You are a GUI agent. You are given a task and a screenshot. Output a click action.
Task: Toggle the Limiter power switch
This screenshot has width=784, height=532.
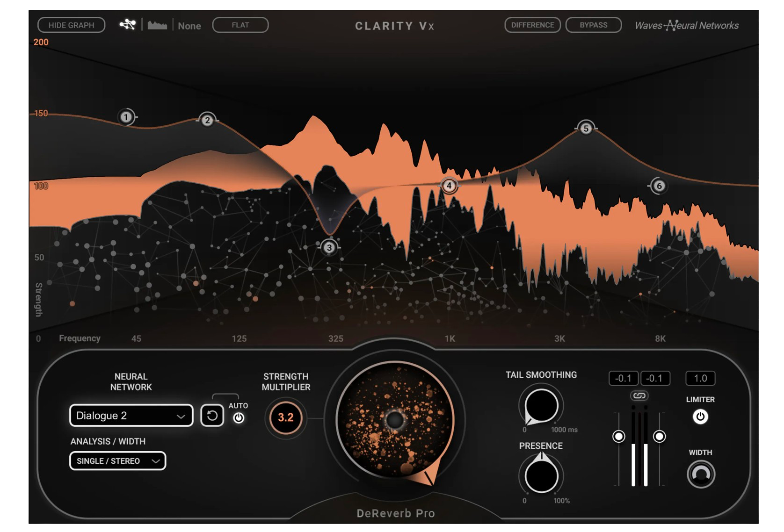700,417
